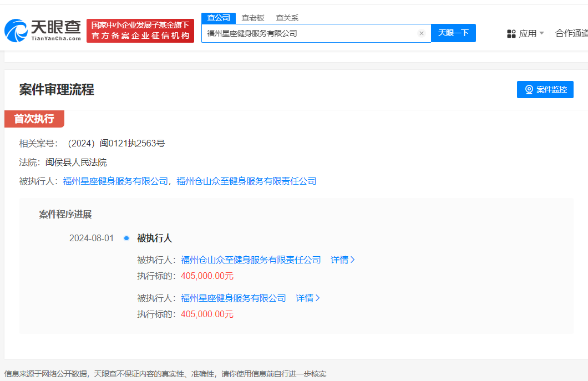Click the 案件监控 button
This screenshot has width=588, height=381.
pyautogui.click(x=545, y=89)
